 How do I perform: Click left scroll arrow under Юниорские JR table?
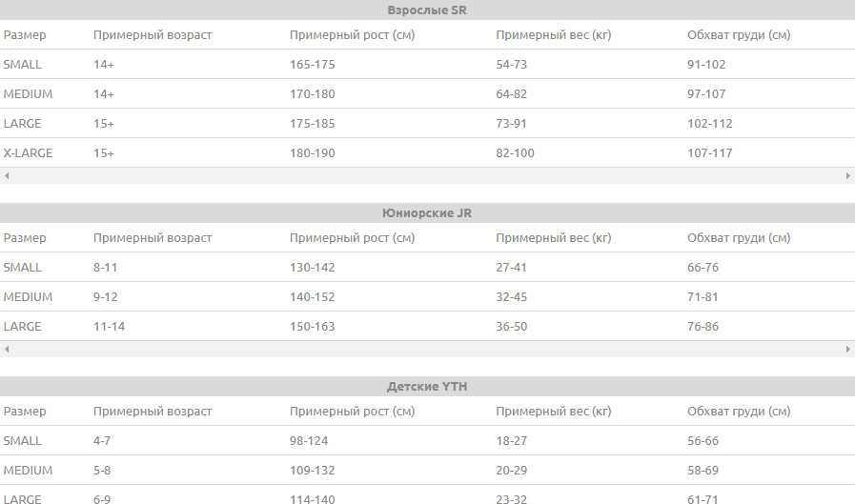[x=6, y=350]
